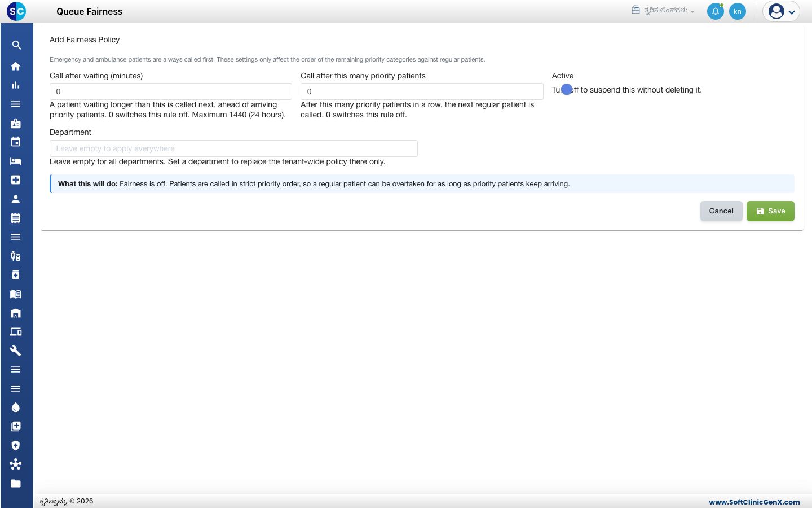Save the fairness policy
The image size is (812, 508).
[770, 211]
